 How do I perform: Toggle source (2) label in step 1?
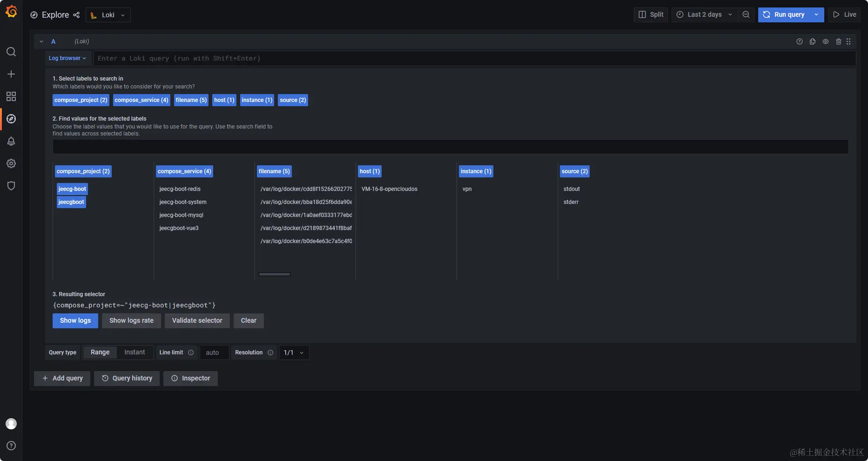point(293,100)
